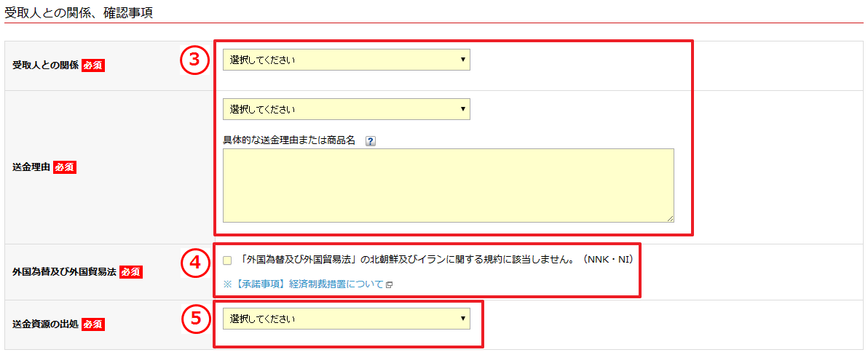The width and height of the screenshot is (868, 355).
Task: Check the 外国為替及び外国貿易法 confirmation checkbox
Action: (x=227, y=260)
